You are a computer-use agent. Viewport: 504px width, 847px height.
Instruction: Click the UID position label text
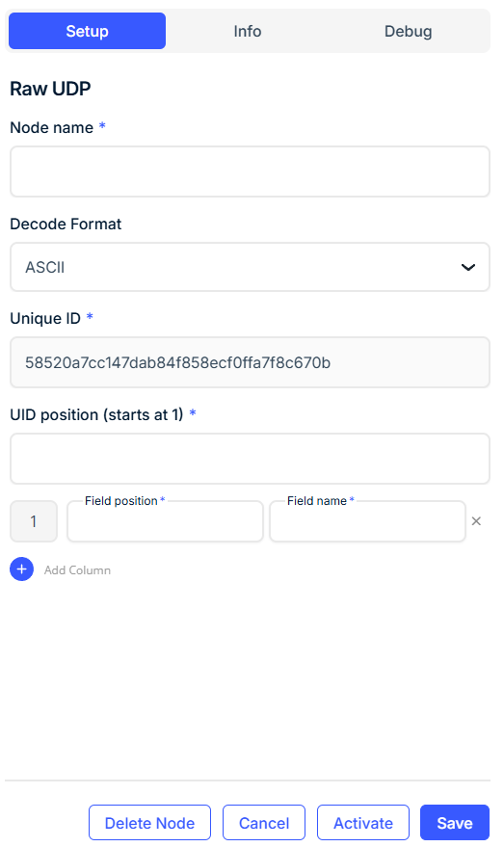click(x=96, y=415)
